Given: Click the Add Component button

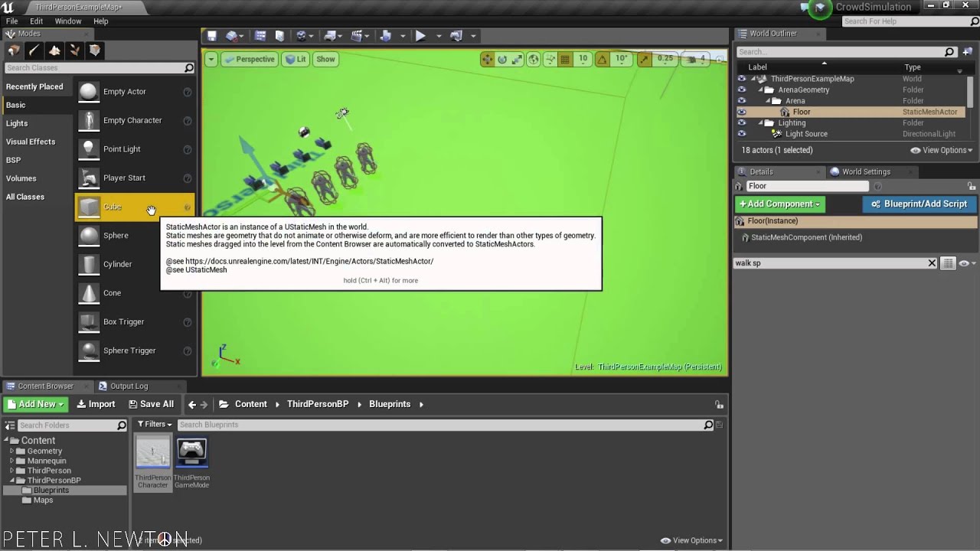Looking at the screenshot, I should (x=779, y=204).
